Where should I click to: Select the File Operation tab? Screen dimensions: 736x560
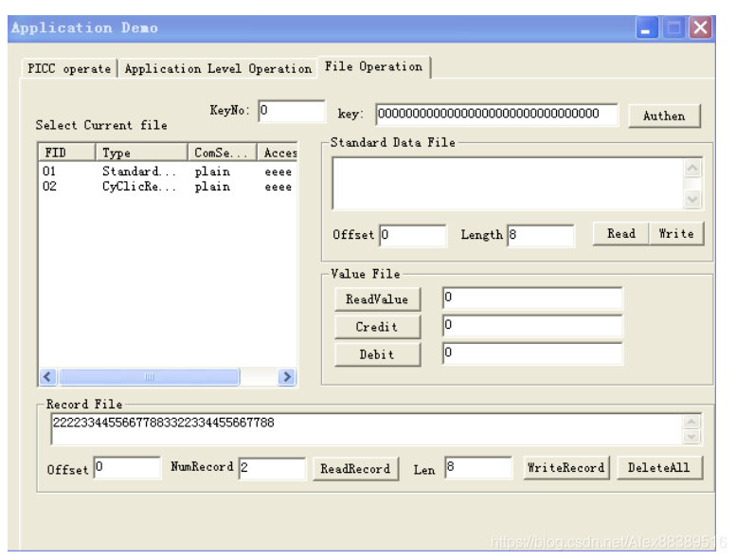pos(374,66)
